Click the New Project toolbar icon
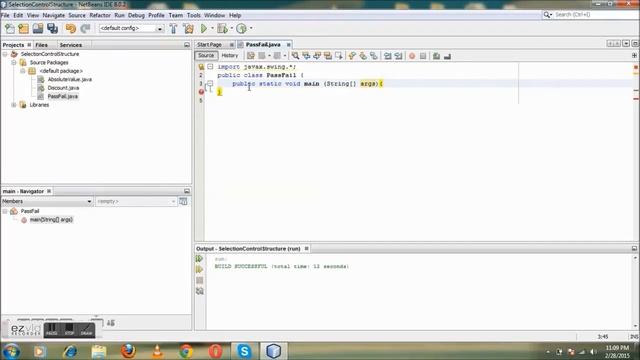Screen dimensions: 640x360 (x=24, y=28)
